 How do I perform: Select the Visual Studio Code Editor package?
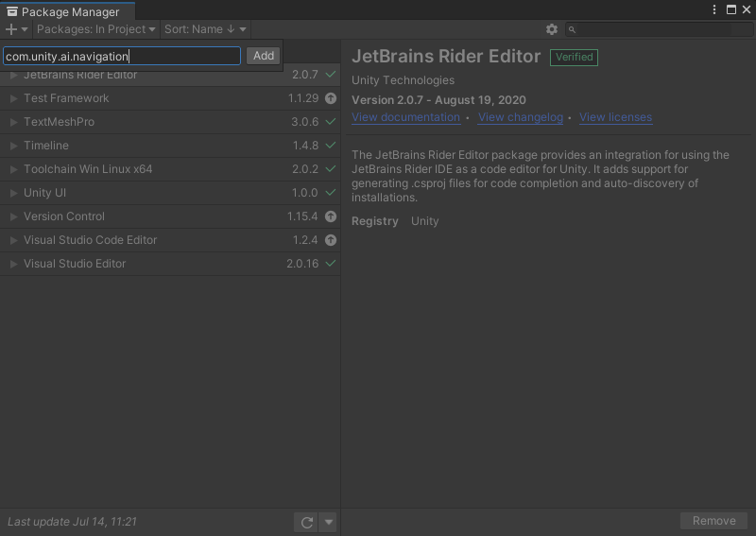coord(170,240)
